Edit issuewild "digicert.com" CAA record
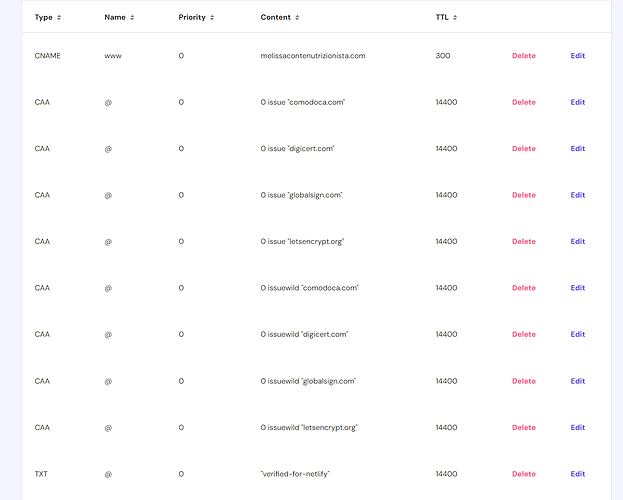The height and width of the screenshot is (500, 623). pyautogui.click(x=578, y=335)
